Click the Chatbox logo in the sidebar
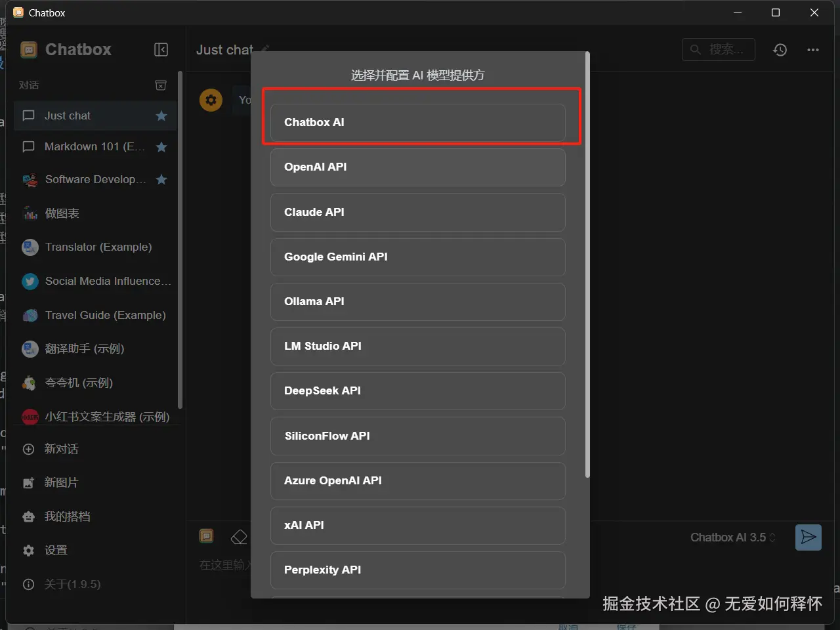Image resolution: width=840 pixels, height=630 pixels. coord(29,50)
